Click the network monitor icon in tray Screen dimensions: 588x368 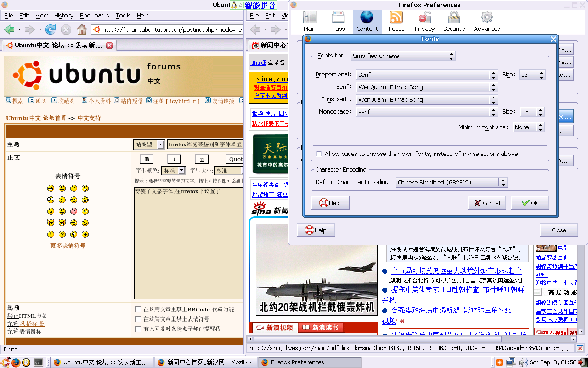pyautogui.click(x=510, y=362)
